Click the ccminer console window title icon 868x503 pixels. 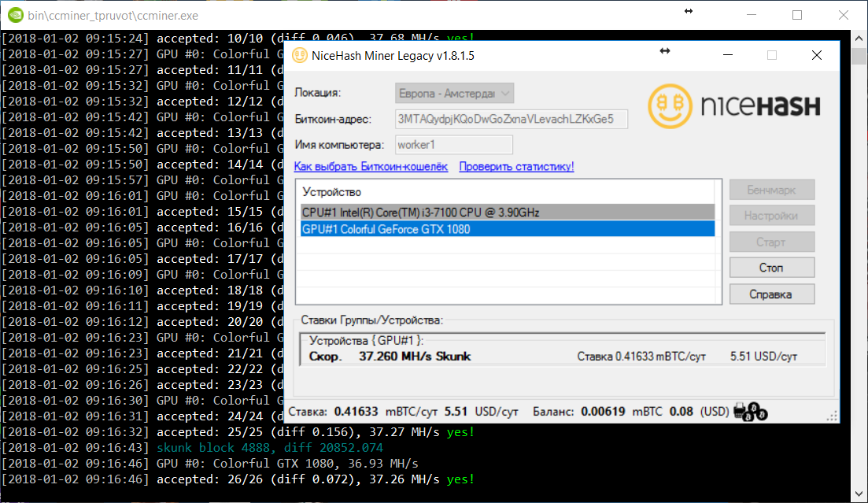14,15
